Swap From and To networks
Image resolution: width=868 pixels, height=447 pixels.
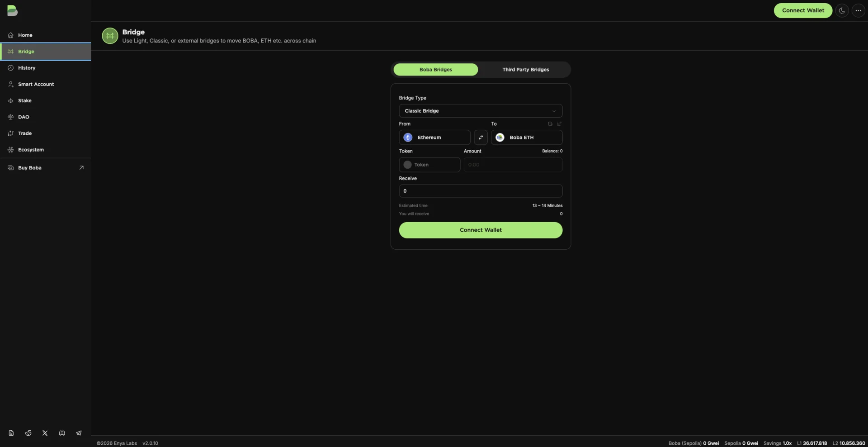(481, 138)
